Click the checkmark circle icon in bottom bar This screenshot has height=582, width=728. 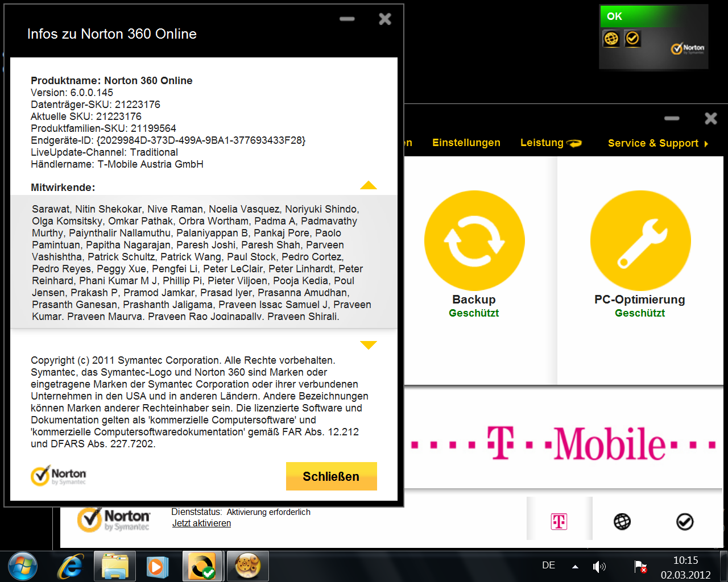685,521
